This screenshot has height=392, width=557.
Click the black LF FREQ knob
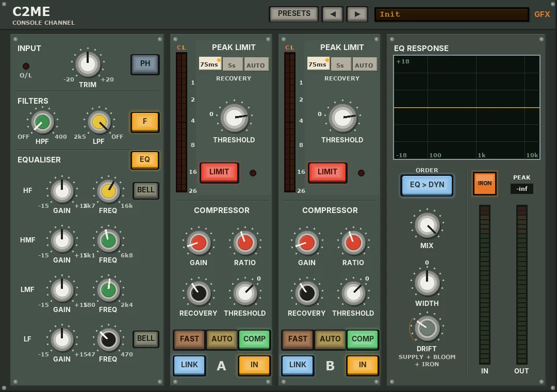point(108,339)
